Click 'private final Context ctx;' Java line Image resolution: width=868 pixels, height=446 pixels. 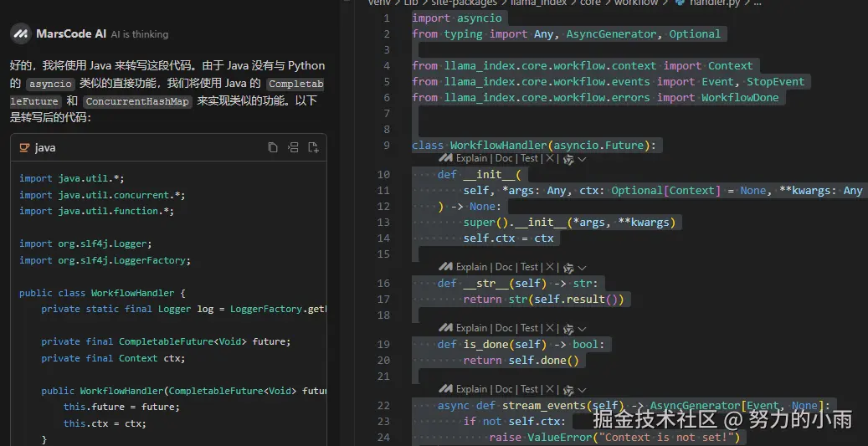[x=113, y=358]
